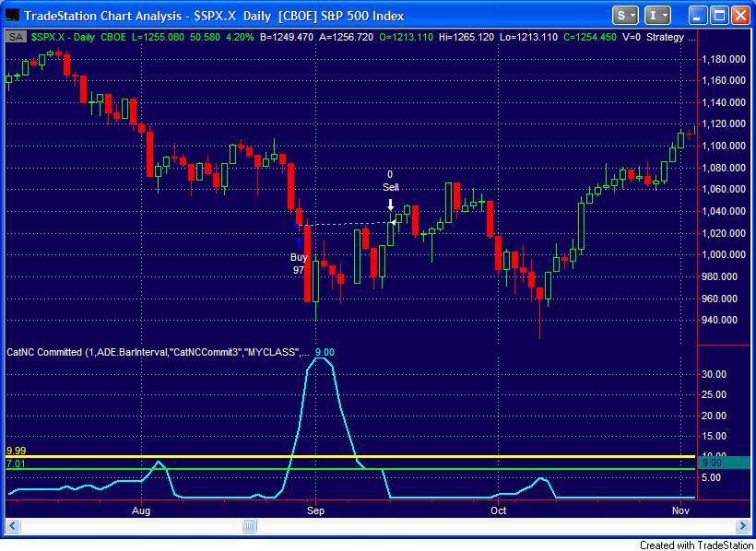The height and width of the screenshot is (551, 756).
Task: Click the horizontal scrollbar thumb
Action: (x=249, y=525)
